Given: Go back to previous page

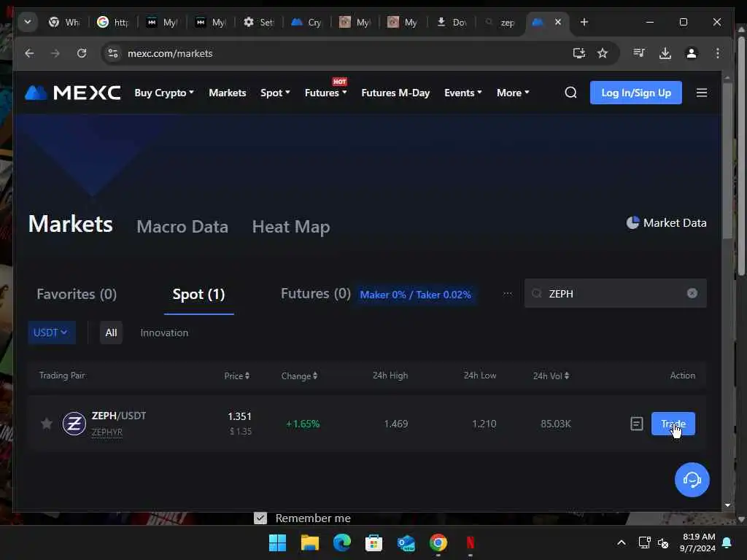Looking at the screenshot, I should coord(29,53).
